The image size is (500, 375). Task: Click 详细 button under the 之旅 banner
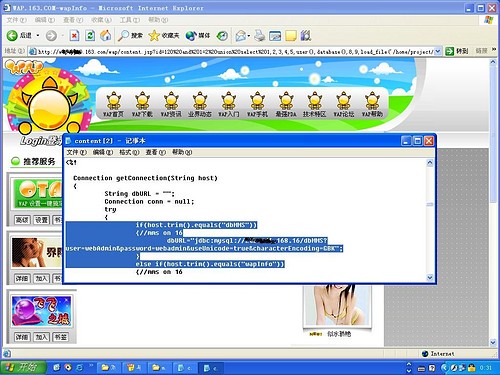(x=22, y=337)
